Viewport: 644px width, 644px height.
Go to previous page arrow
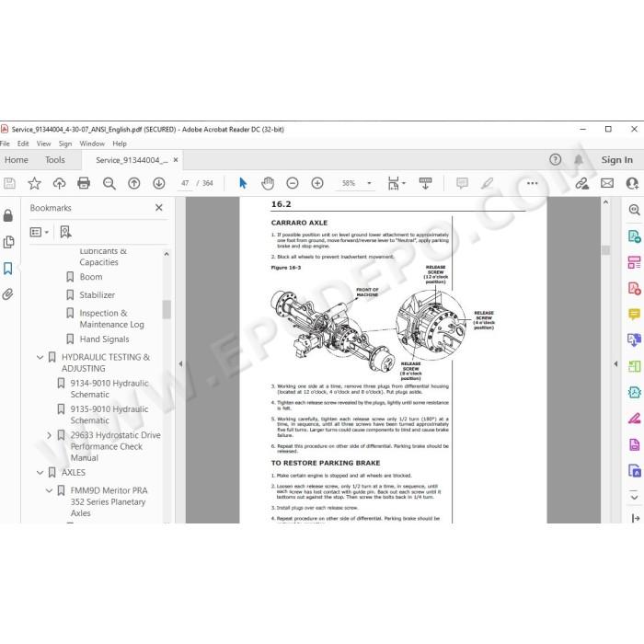pyautogui.click(x=134, y=183)
